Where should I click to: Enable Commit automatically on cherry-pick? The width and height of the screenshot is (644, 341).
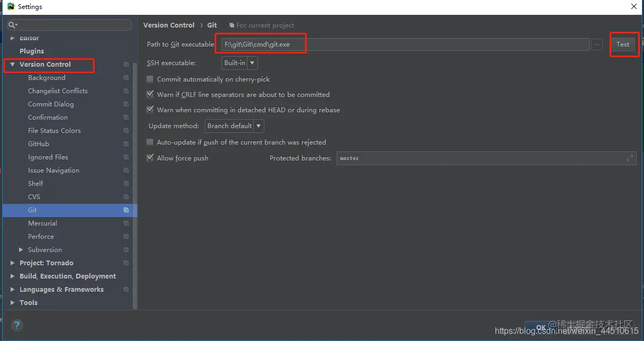click(150, 79)
